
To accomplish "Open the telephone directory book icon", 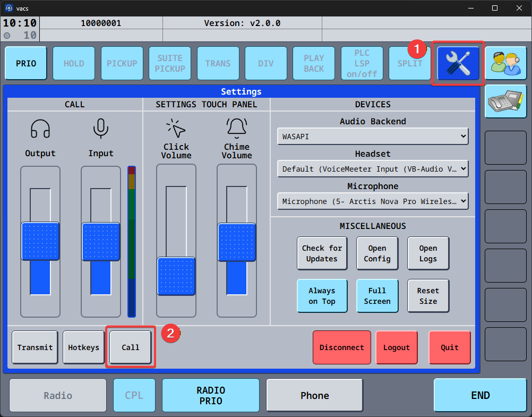I will pos(505,101).
